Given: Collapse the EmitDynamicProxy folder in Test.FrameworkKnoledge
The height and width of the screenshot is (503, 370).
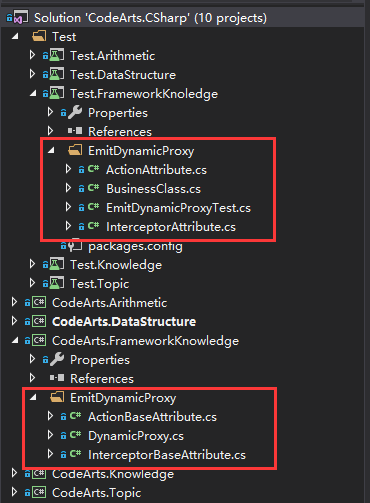Looking at the screenshot, I should [51, 151].
